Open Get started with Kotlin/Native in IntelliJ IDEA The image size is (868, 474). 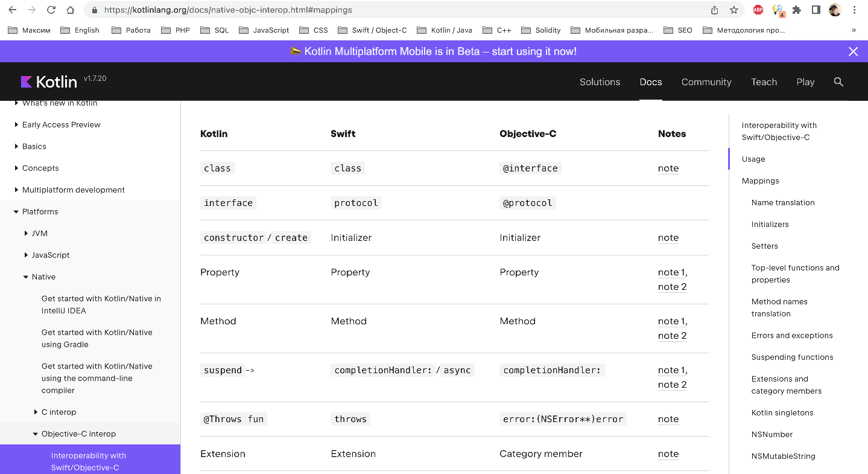(101, 305)
